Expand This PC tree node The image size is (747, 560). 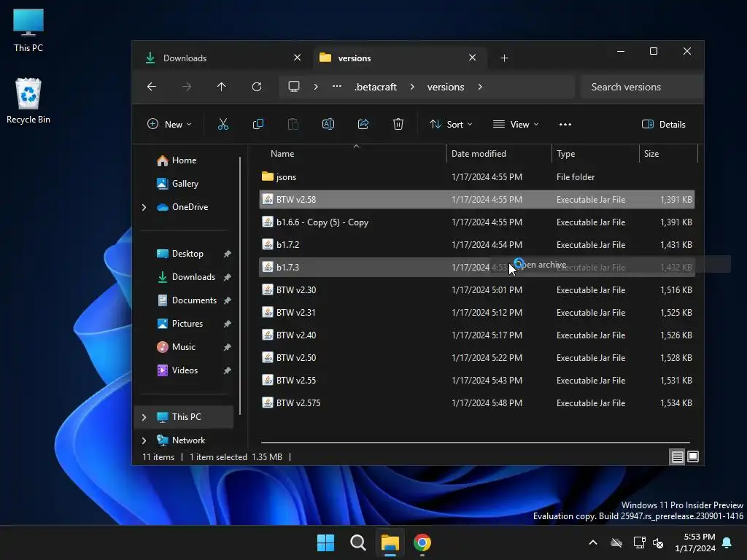pyautogui.click(x=144, y=417)
